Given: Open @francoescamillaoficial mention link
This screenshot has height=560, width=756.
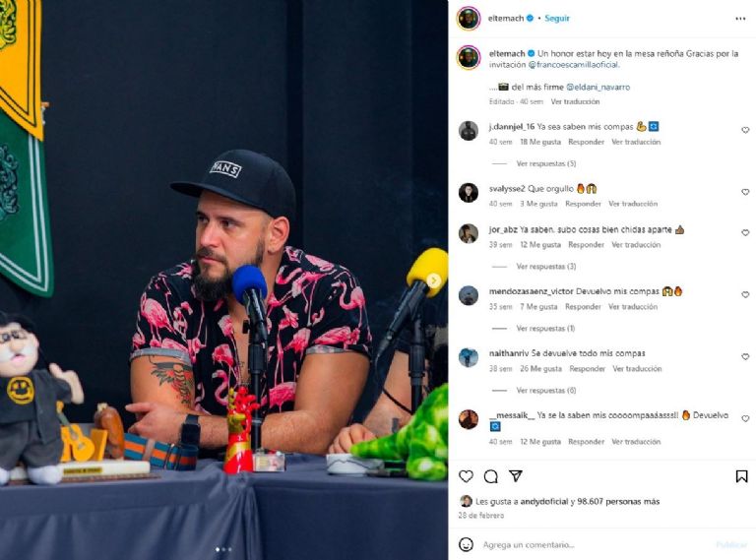Looking at the screenshot, I should click(573, 65).
